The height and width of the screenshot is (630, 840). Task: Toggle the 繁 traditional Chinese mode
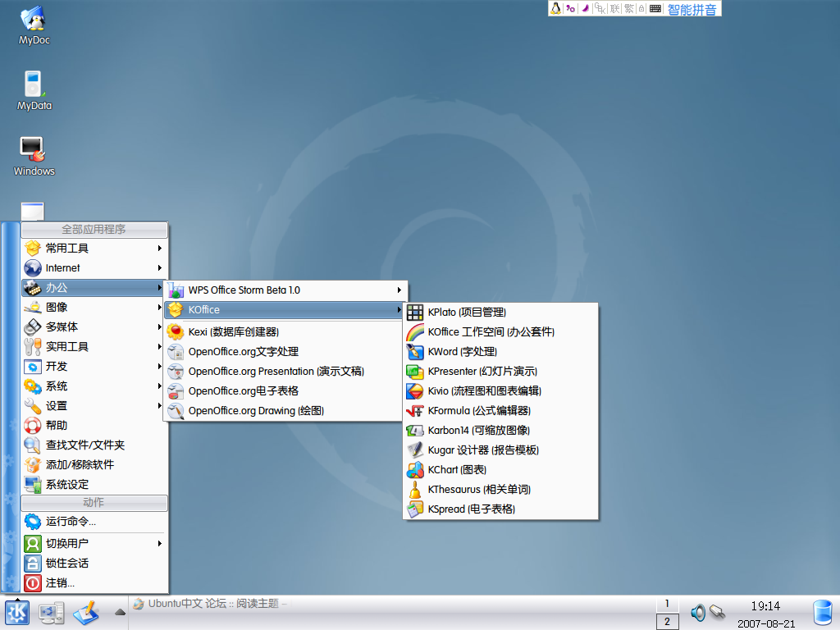coord(629,8)
